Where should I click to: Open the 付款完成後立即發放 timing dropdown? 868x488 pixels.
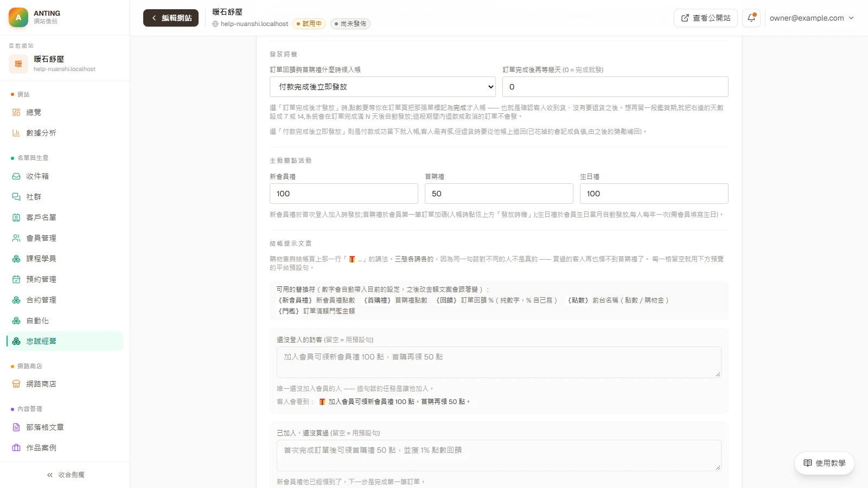383,87
